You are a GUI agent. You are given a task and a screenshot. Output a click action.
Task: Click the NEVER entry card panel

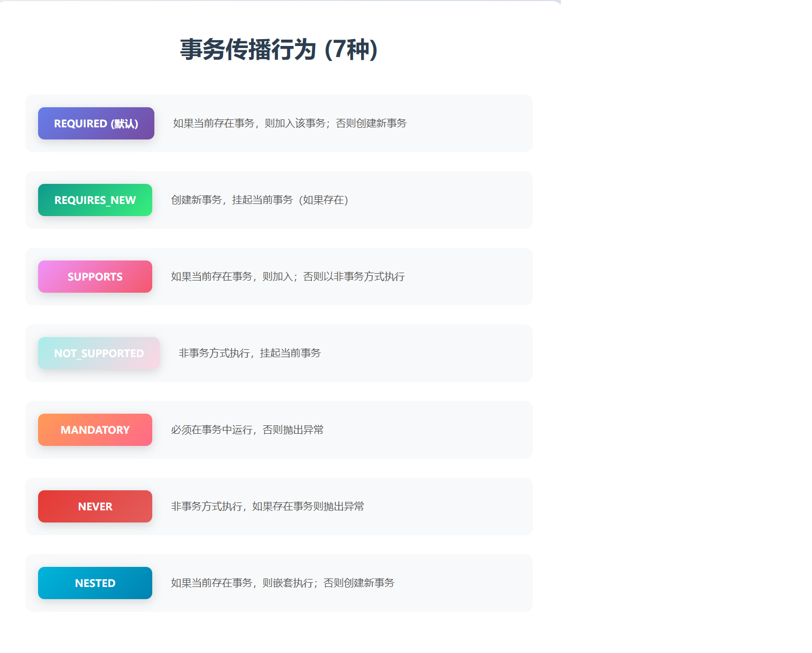coord(449,506)
